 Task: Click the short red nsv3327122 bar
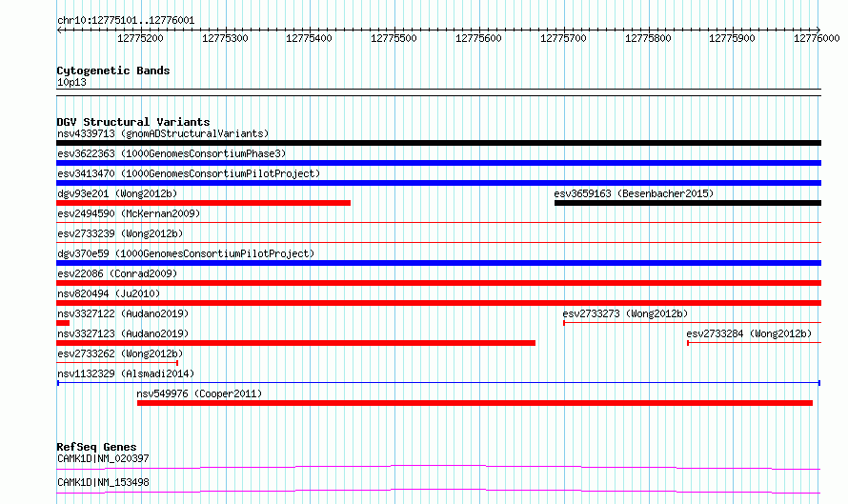pos(63,323)
